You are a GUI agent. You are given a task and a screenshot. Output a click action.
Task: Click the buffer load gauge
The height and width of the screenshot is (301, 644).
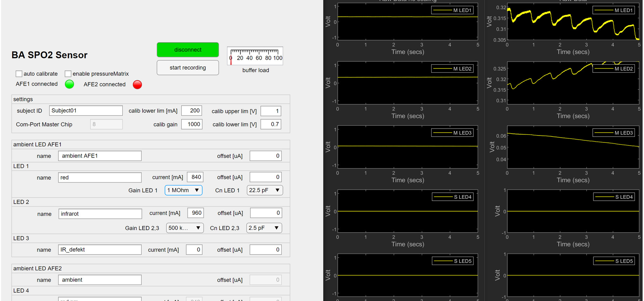coord(255,56)
